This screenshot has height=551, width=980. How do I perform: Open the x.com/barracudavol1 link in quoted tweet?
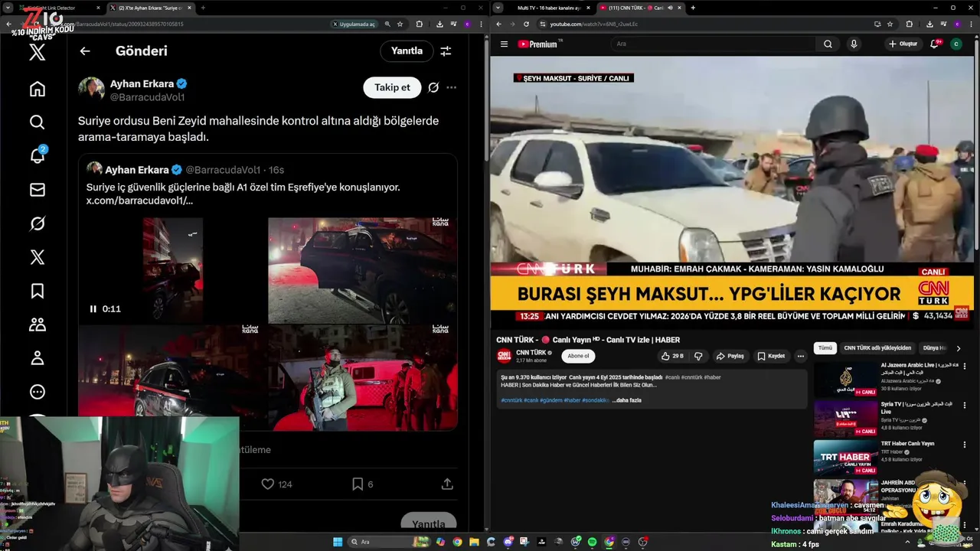(x=139, y=201)
